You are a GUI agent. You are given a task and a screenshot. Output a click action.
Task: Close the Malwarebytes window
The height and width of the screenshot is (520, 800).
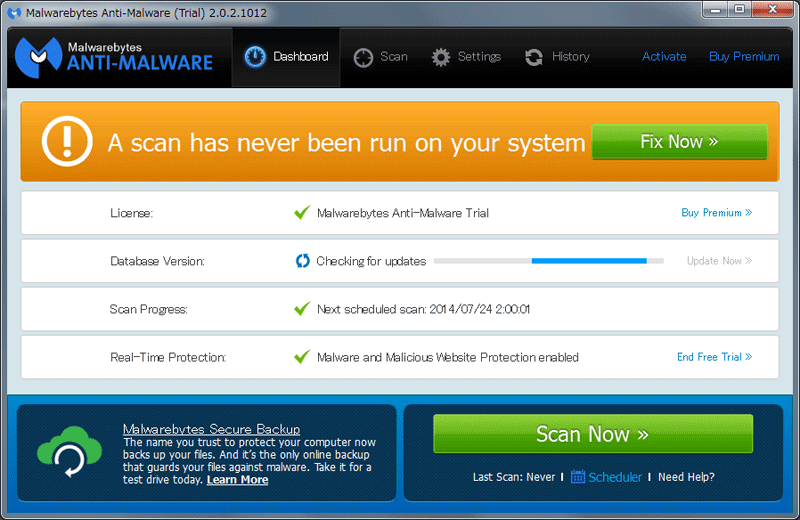coord(772,9)
